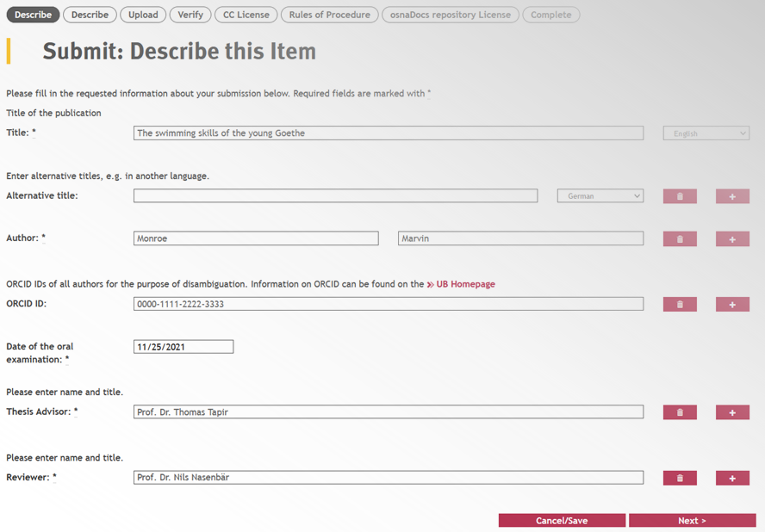Open the Rules of Procedure step
Image resolution: width=765 pixels, height=532 pixels.
[x=329, y=15]
